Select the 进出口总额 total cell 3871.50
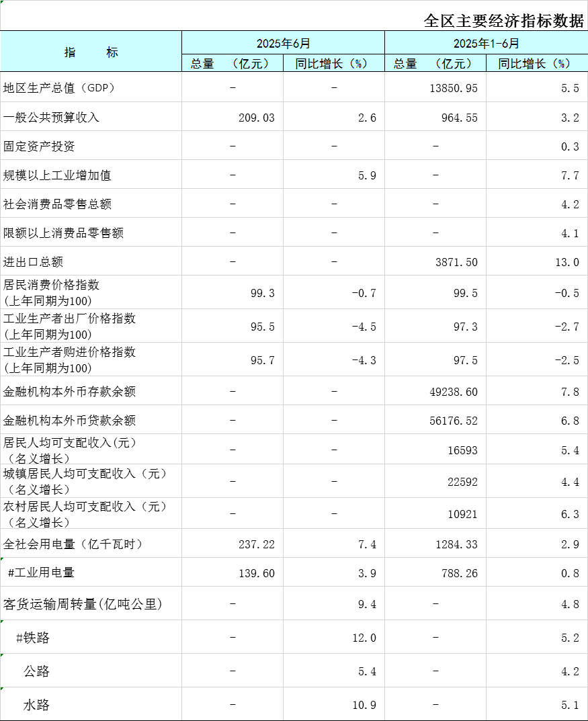 tap(456, 262)
